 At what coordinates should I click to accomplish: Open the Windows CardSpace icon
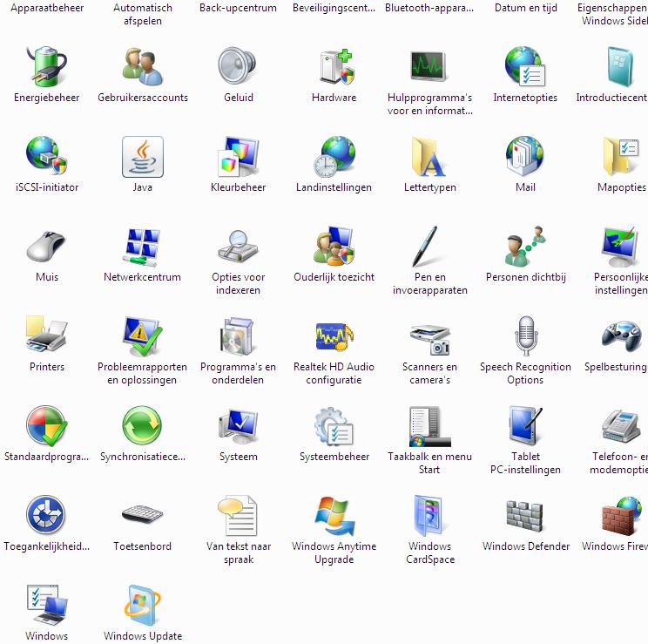coord(429,515)
